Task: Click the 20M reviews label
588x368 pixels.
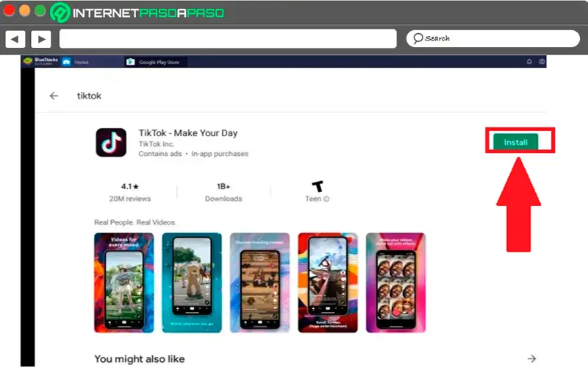Action: pos(130,199)
